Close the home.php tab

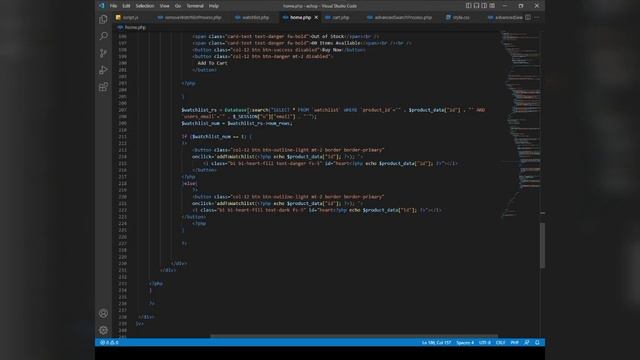316,17
